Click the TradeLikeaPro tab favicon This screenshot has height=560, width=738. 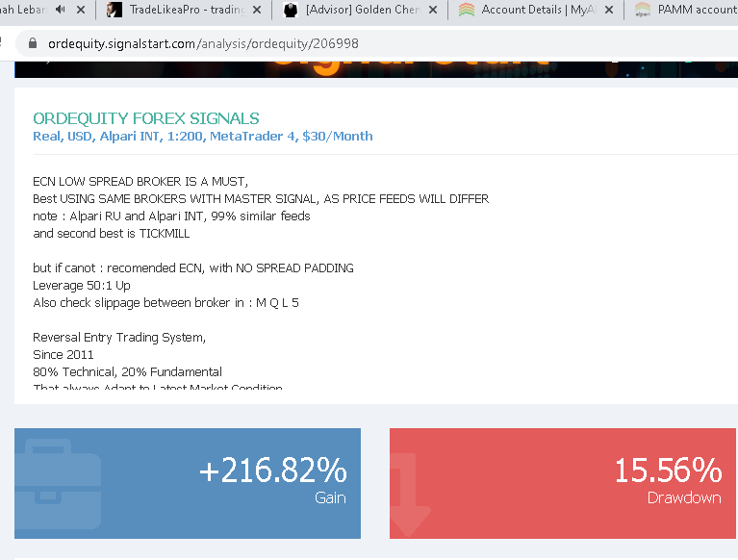click(115, 10)
